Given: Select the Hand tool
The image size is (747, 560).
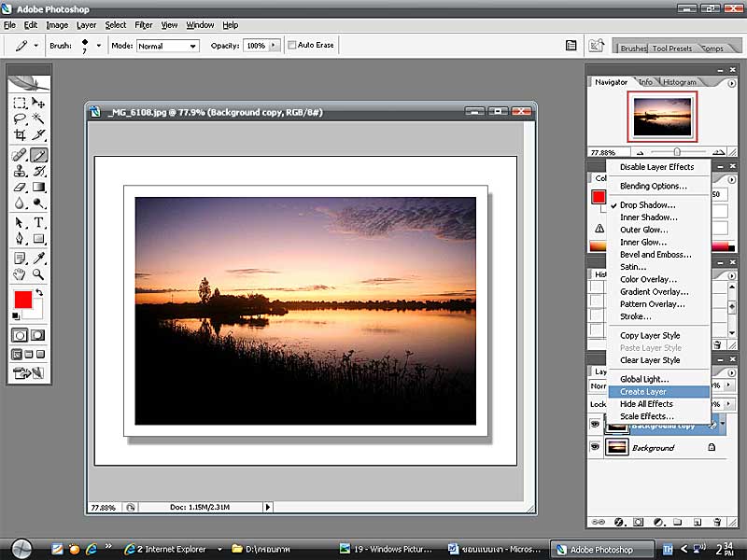Looking at the screenshot, I should coord(20,274).
